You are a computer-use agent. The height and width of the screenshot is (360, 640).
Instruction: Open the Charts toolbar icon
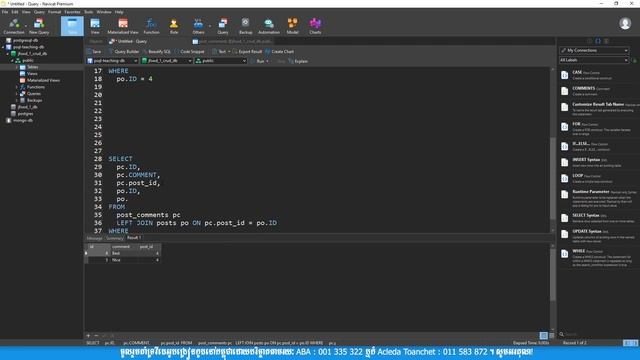(x=315, y=26)
